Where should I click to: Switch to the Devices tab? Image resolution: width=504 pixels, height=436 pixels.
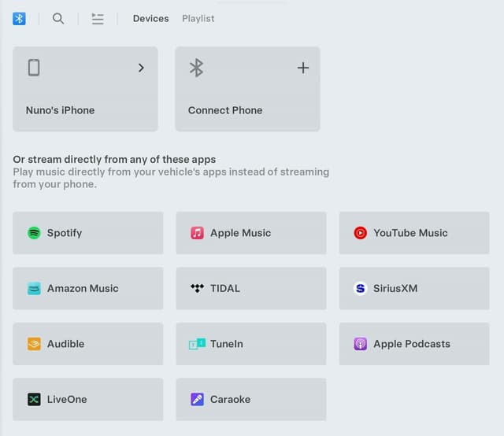[150, 18]
